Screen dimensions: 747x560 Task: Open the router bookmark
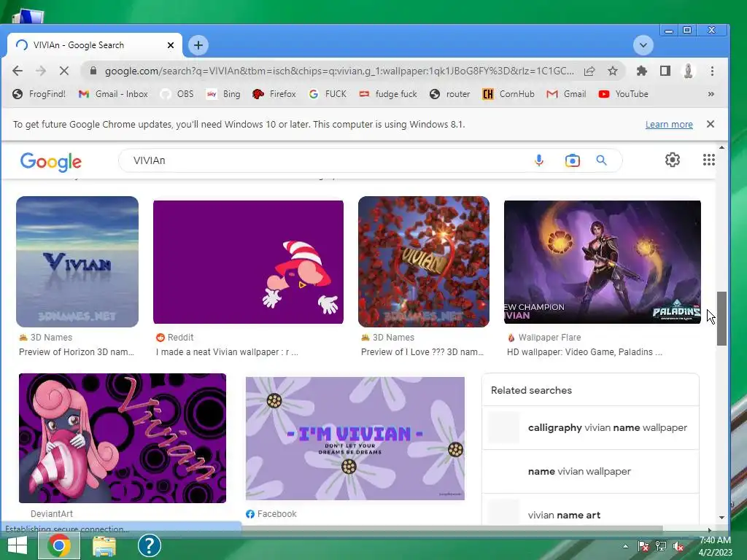click(x=449, y=94)
